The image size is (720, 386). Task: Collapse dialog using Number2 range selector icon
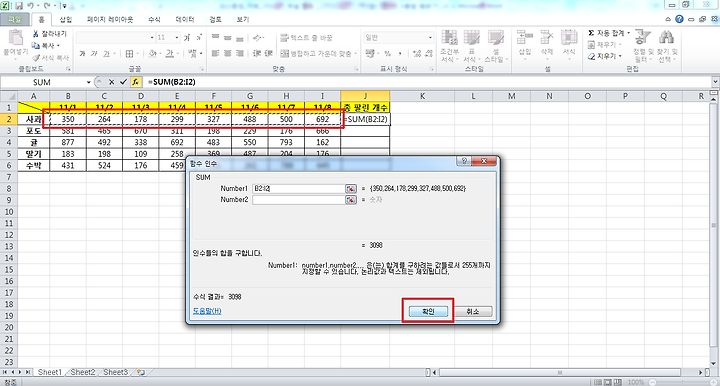pos(351,200)
